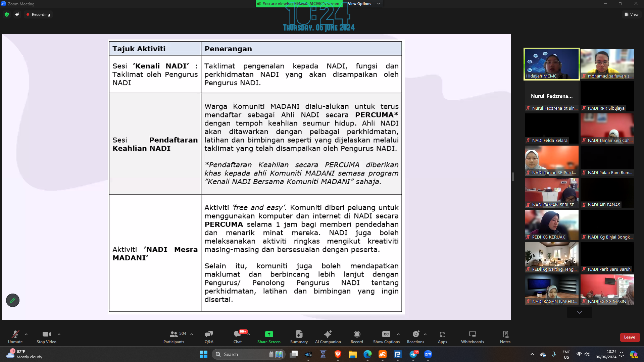The height and width of the screenshot is (362, 644).
Task: Click the green encryption shield icon
Action: (x=7, y=14)
